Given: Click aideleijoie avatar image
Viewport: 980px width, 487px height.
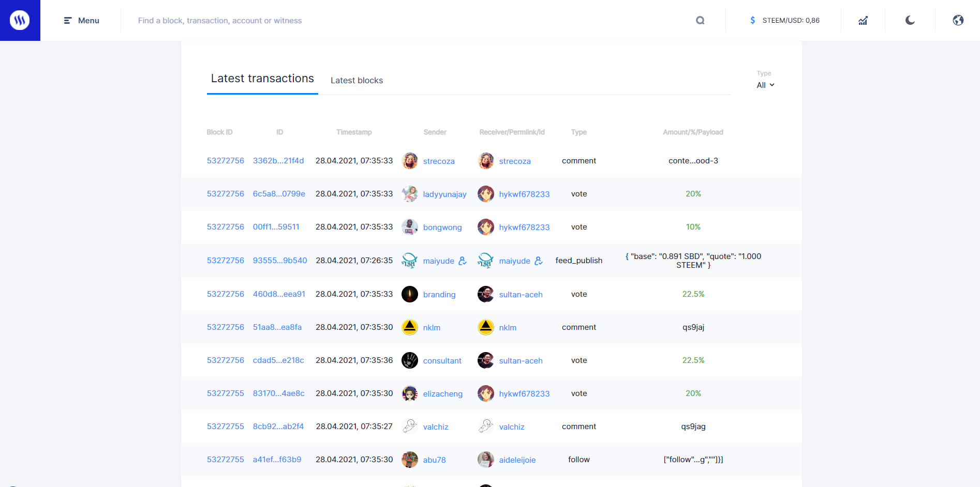Looking at the screenshot, I should tap(486, 460).
